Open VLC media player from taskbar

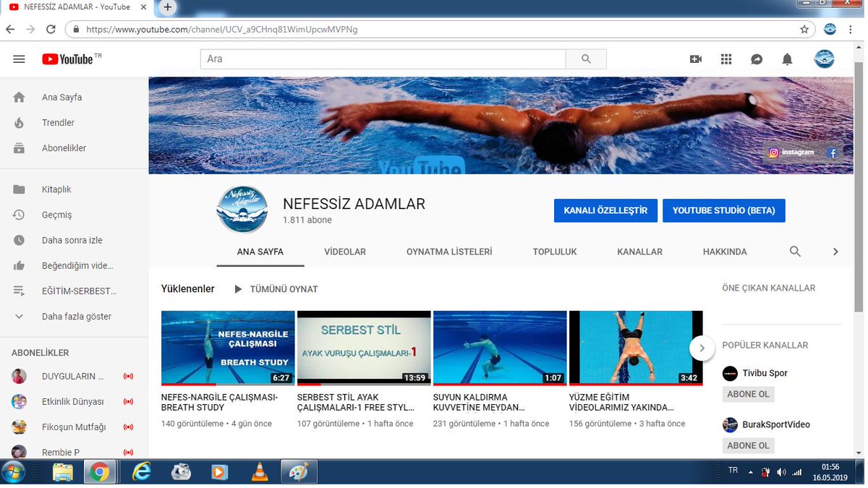pyautogui.click(x=258, y=472)
